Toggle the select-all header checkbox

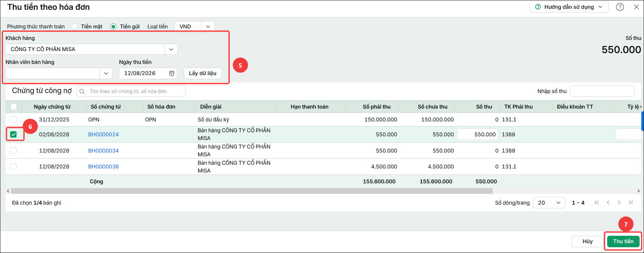click(14, 107)
